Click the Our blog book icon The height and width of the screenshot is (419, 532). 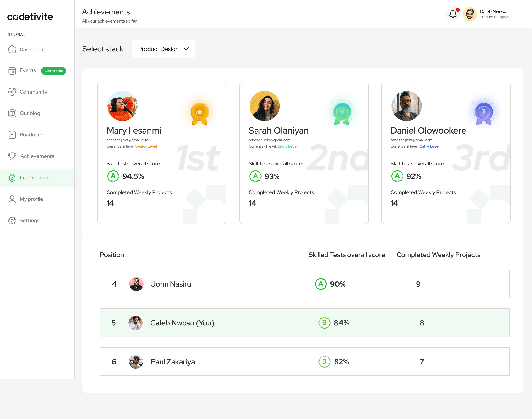pyautogui.click(x=12, y=113)
